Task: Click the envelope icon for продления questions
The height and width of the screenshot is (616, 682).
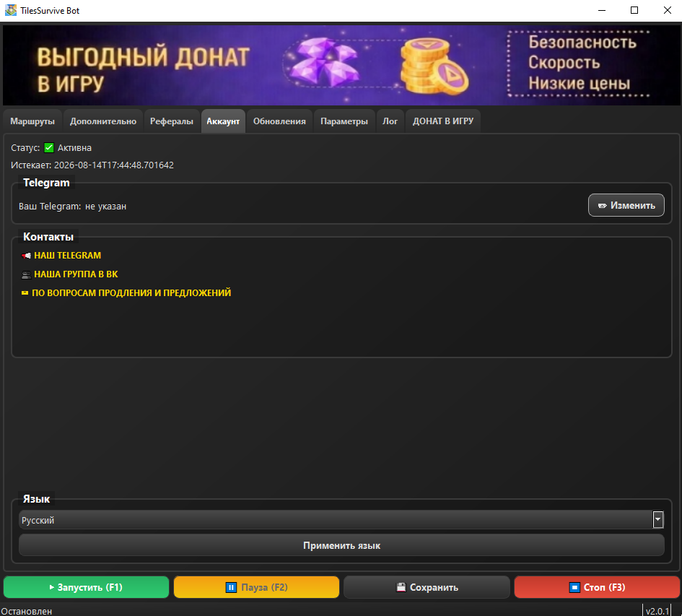Action: tap(25, 293)
